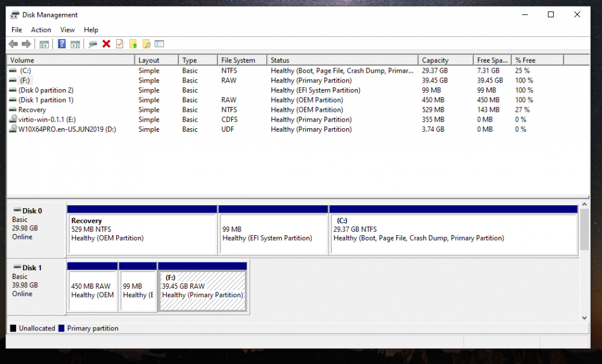Sort by the Layout column header

coord(157,60)
